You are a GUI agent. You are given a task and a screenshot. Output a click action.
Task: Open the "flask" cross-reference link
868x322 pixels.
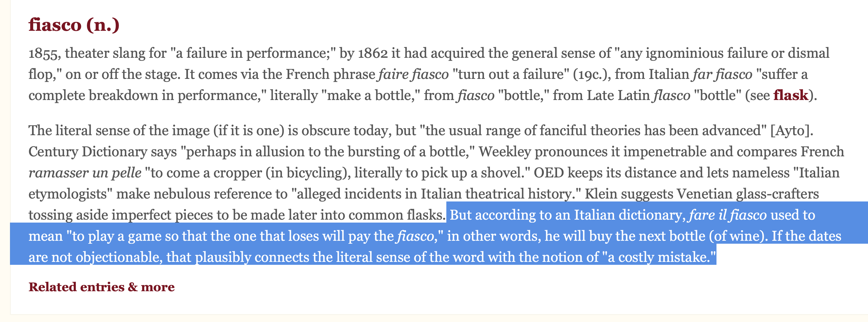(x=790, y=96)
